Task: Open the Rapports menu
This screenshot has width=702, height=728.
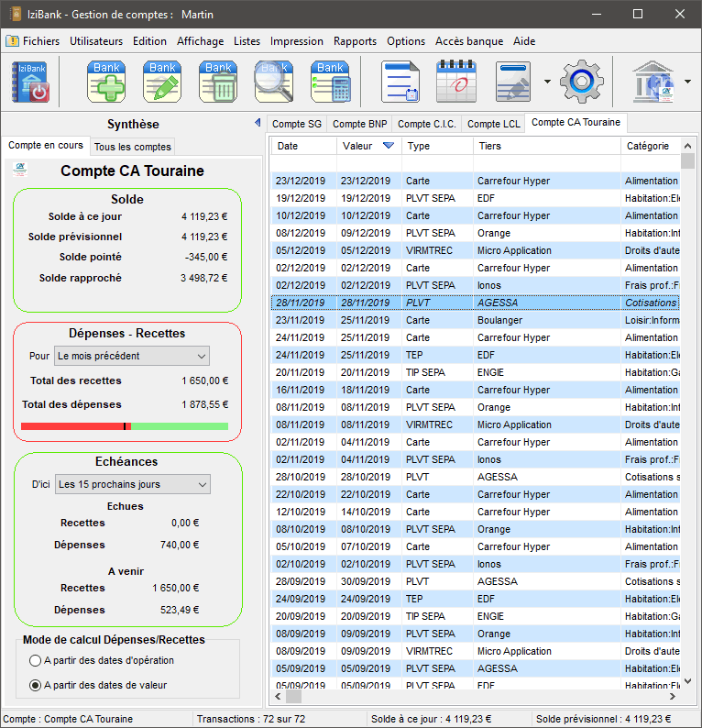Action: pos(355,41)
